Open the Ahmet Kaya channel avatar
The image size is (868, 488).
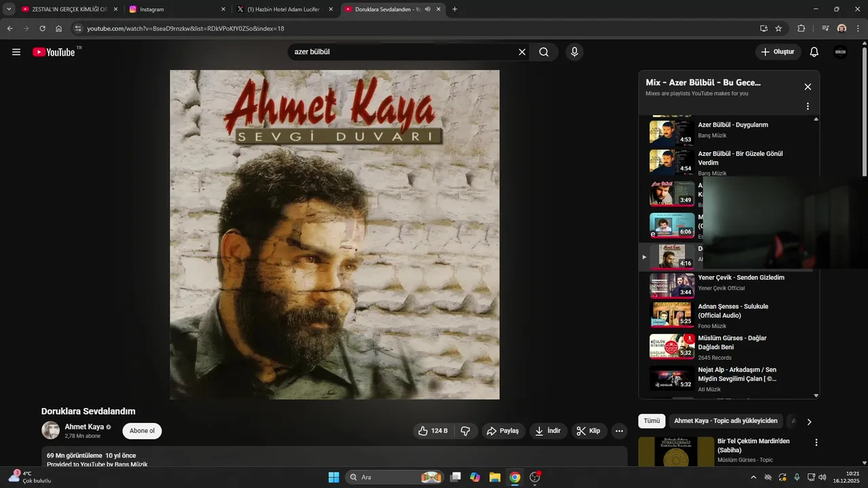click(x=51, y=430)
